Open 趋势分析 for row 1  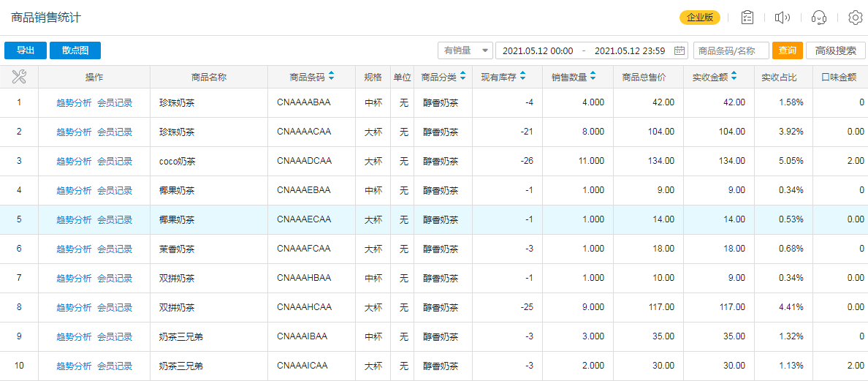(74, 102)
